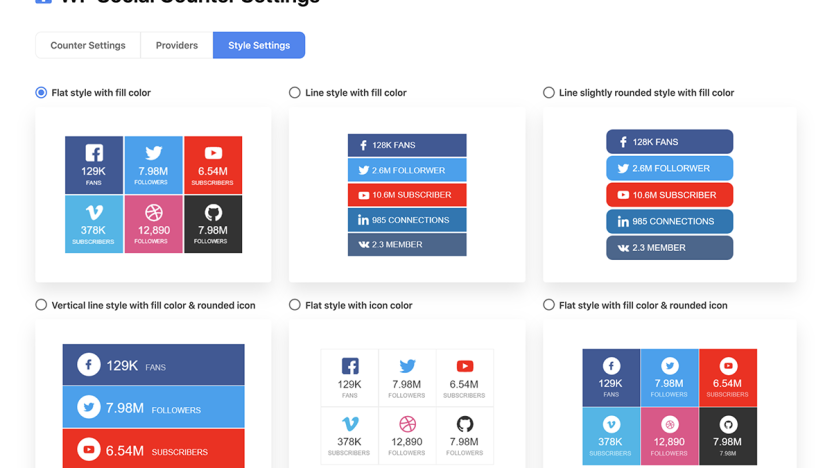
Task: Switch to the Providers tab
Action: click(177, 45)
